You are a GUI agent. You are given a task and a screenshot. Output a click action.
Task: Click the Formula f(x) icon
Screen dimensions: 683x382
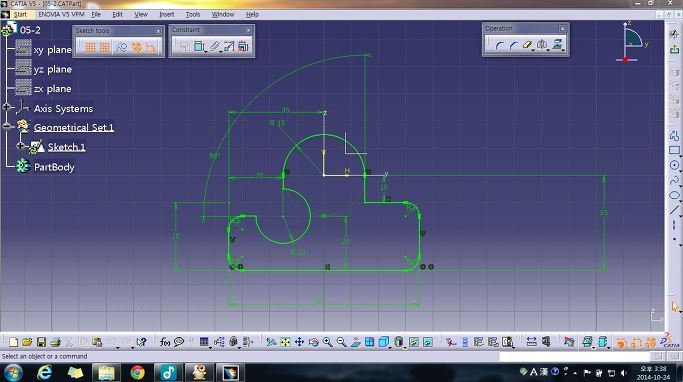pyautogui.click(x=165, y=342)
